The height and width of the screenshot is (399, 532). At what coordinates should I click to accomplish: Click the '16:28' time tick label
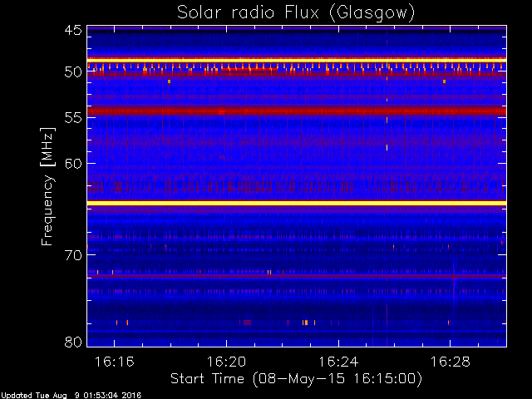pos(451,362)
